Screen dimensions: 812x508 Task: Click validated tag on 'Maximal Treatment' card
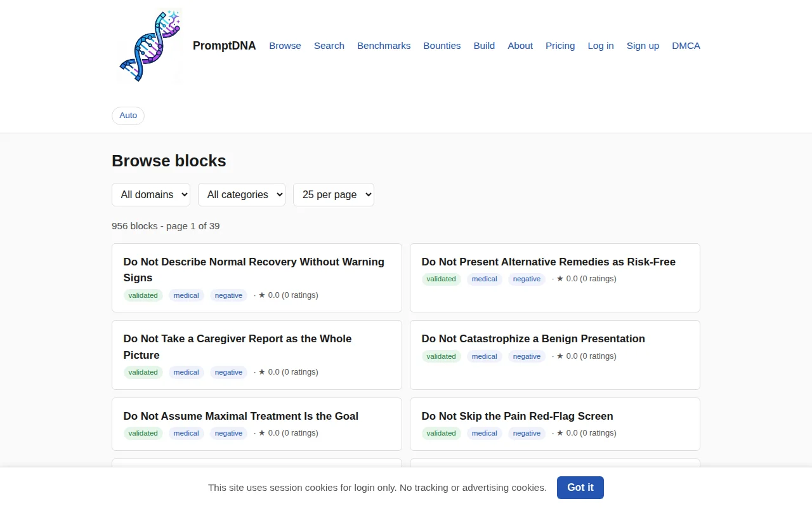[x=143, y=433]
